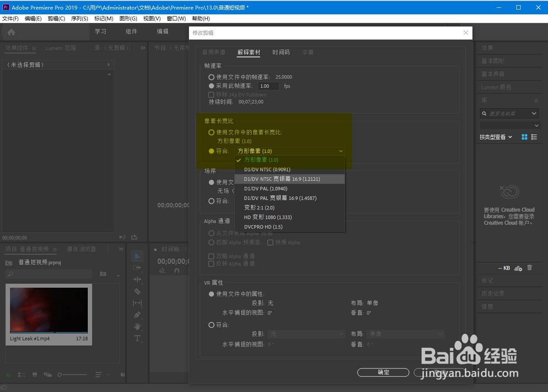
Task: Open the pixel aspect ratio combo box
Action: [x=289, y=151]
